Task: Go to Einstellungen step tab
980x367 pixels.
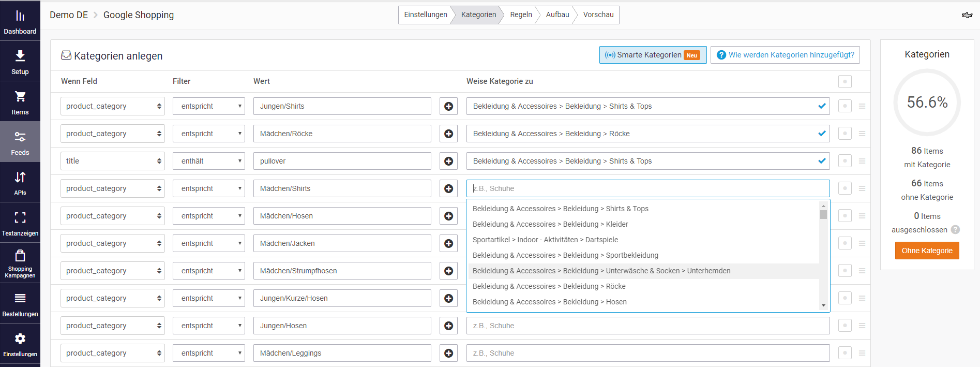Action: click(426, 14)
